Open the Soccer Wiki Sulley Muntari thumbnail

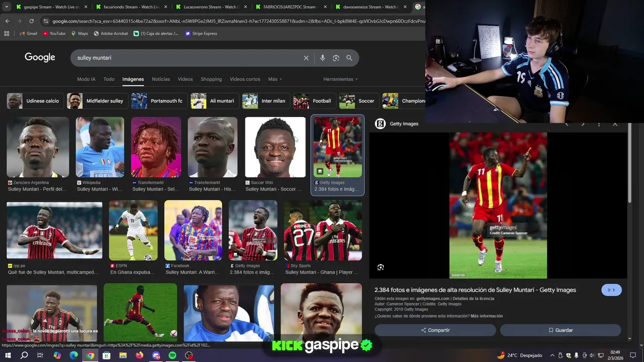275,147
